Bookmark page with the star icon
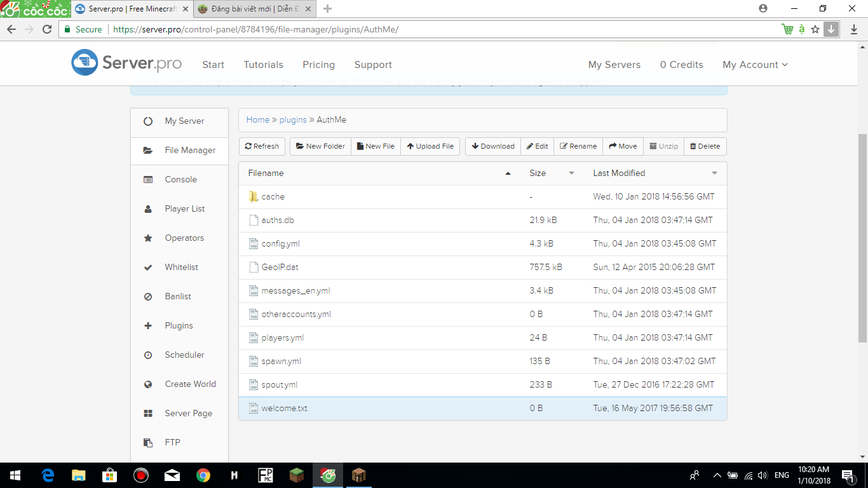The width and height of the screenshot is (868, 488). coord(815,29)
